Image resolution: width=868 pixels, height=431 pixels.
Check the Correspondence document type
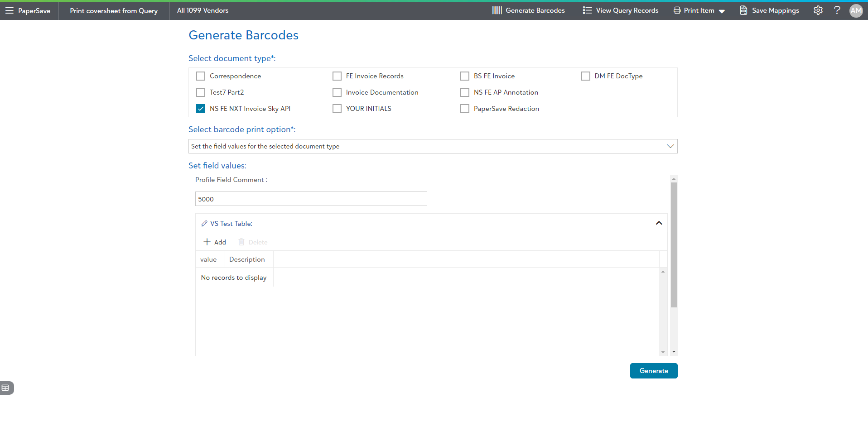click(201, 76)
